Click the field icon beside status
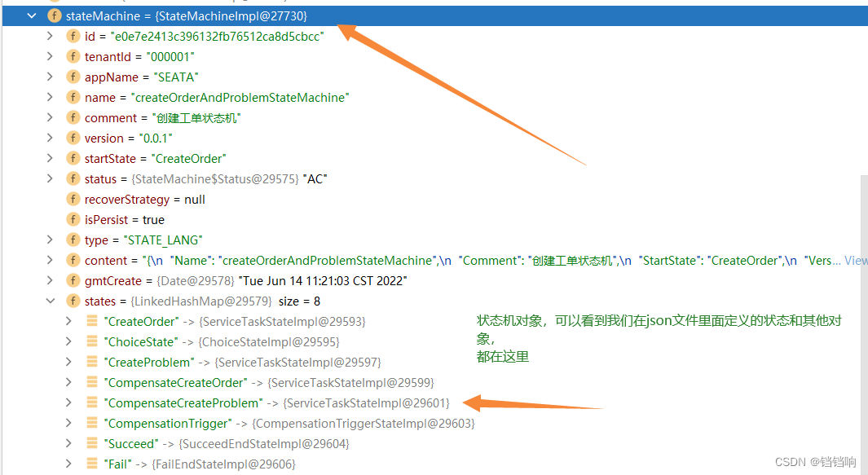Viewport: 868px width, 475px height. tap(73, 178)
